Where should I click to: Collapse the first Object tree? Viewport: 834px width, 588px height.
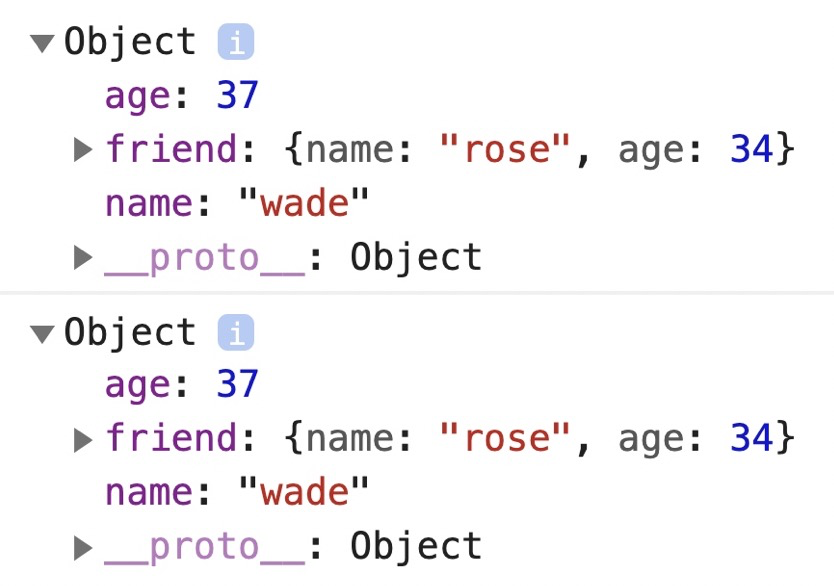click(x=43, y=43)
